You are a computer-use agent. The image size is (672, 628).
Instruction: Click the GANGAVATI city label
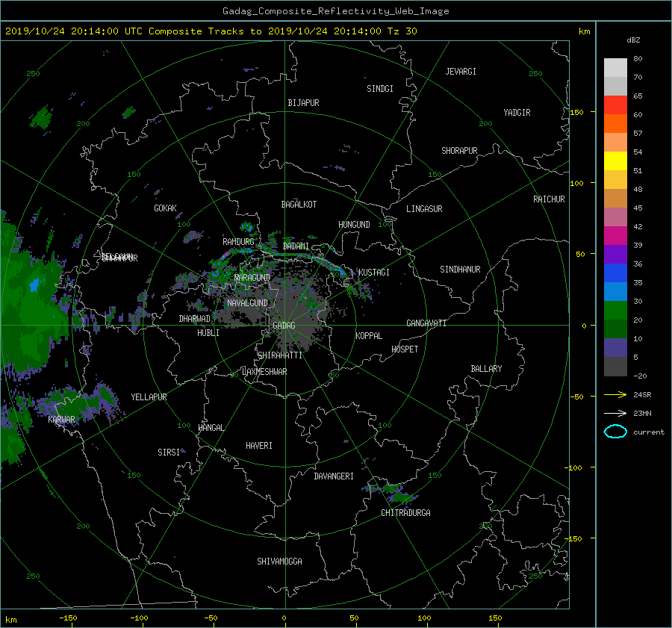[x=426, y=323]
